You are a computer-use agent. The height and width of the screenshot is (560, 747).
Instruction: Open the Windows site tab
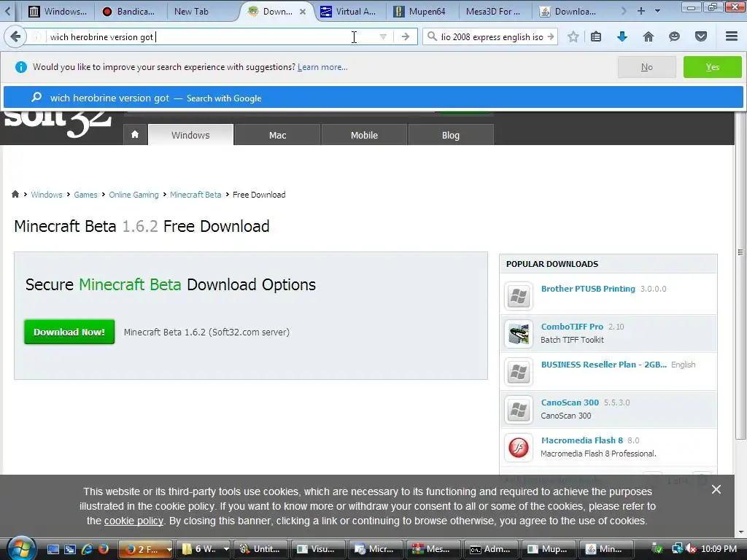click(190, 135)
